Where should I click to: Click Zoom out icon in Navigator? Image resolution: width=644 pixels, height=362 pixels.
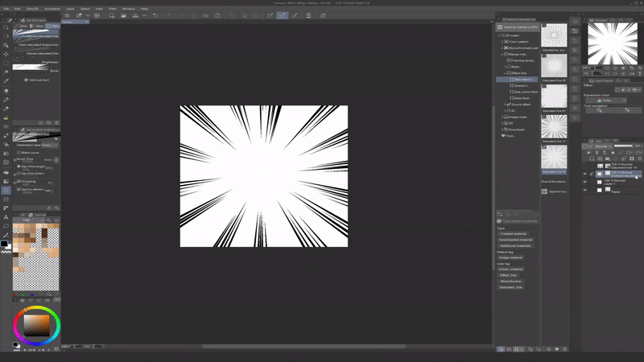pyautogui.click(x=607, y=68)
